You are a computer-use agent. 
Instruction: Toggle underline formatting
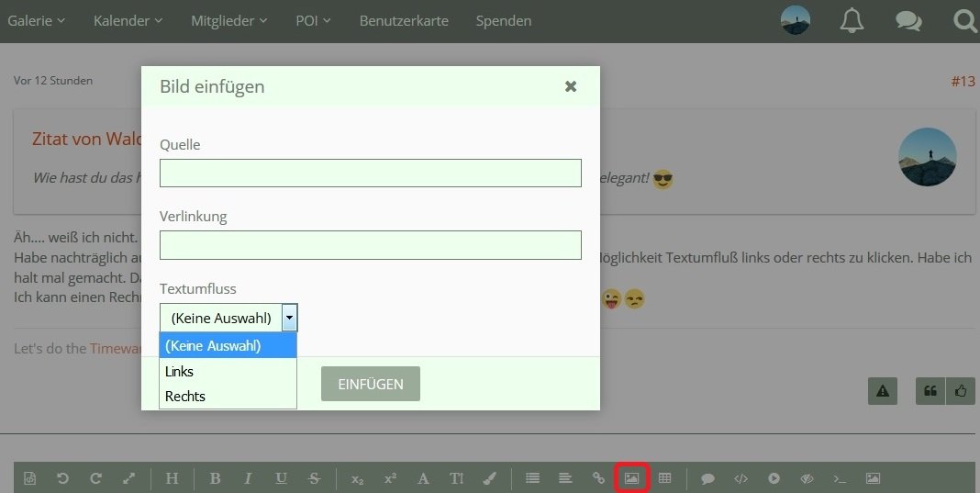tap(281, 478)
